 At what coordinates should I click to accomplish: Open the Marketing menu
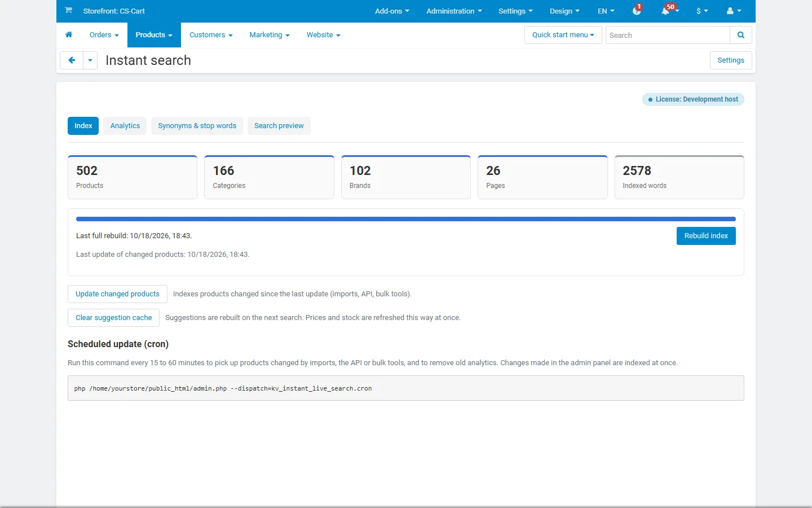click(x=270, y=35)
